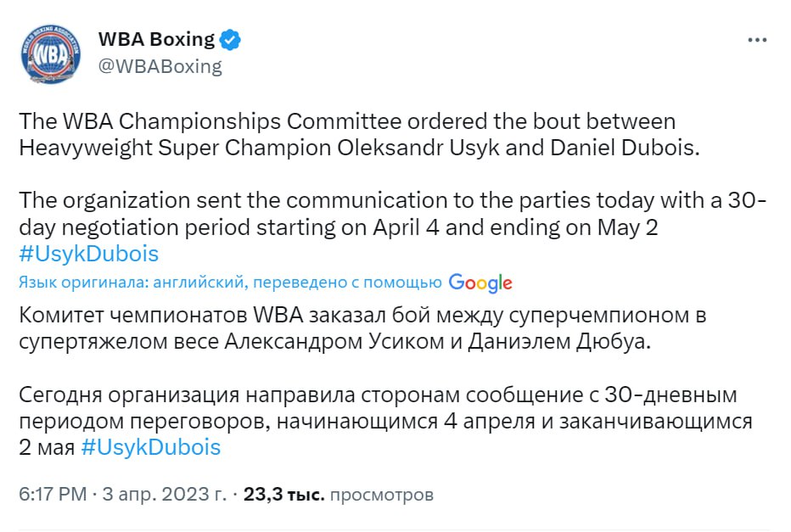The width and height of the screenshot is (791, 532).
Task: Click the 6:17 PM timestamp
Action: [x=53, y=494]
